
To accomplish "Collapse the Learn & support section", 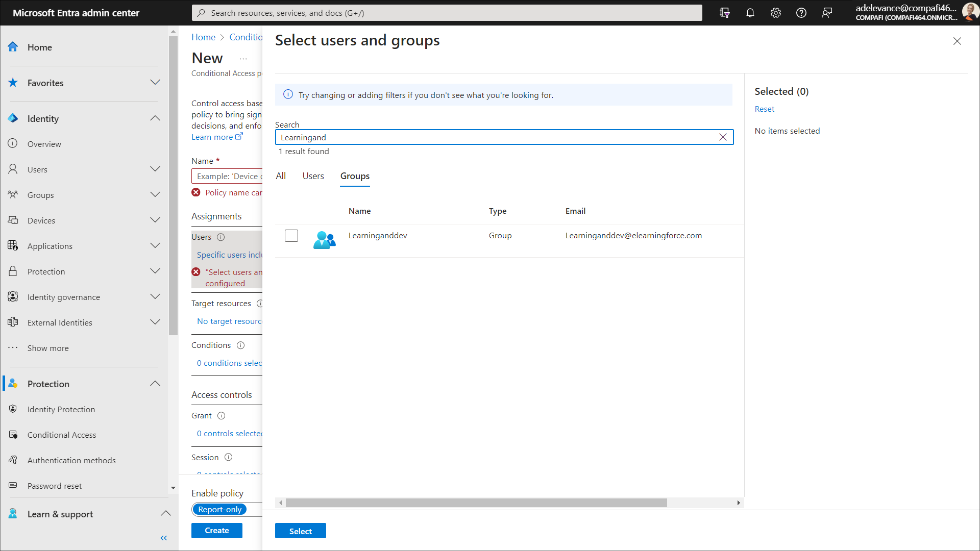I will tap(165, 514).
